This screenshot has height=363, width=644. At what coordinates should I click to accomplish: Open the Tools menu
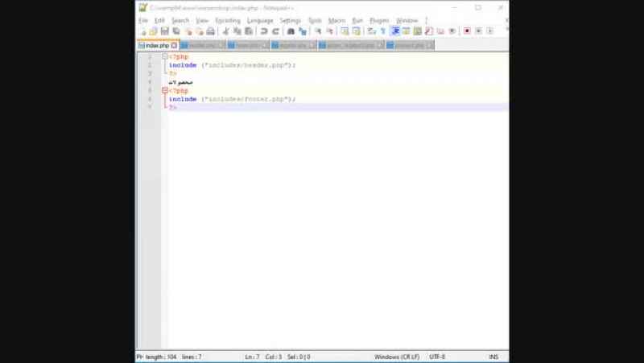tap(315, 21)
